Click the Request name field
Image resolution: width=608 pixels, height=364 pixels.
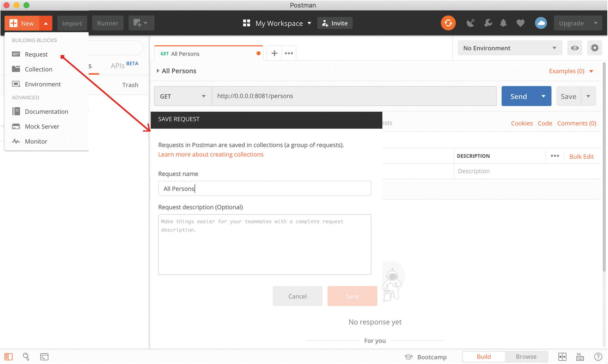pyautogui.click(x=265, y=188)
